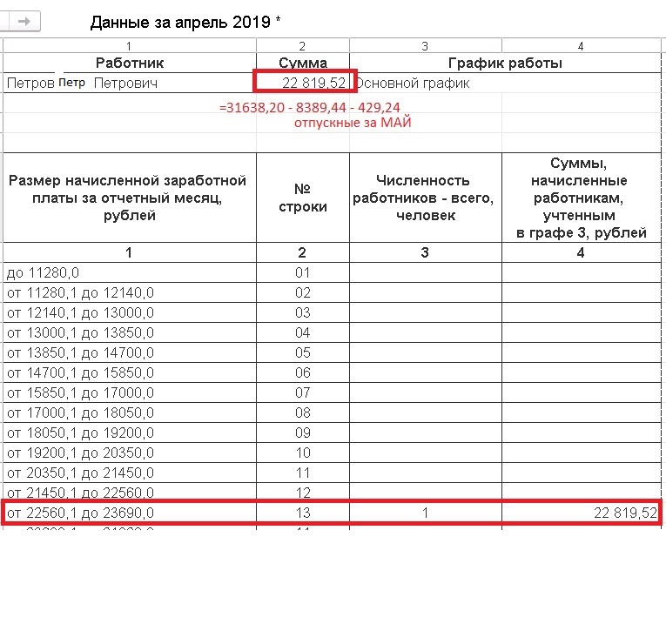
Task: Click the Численность работников header cell
Action: click(x=425, y=198)
